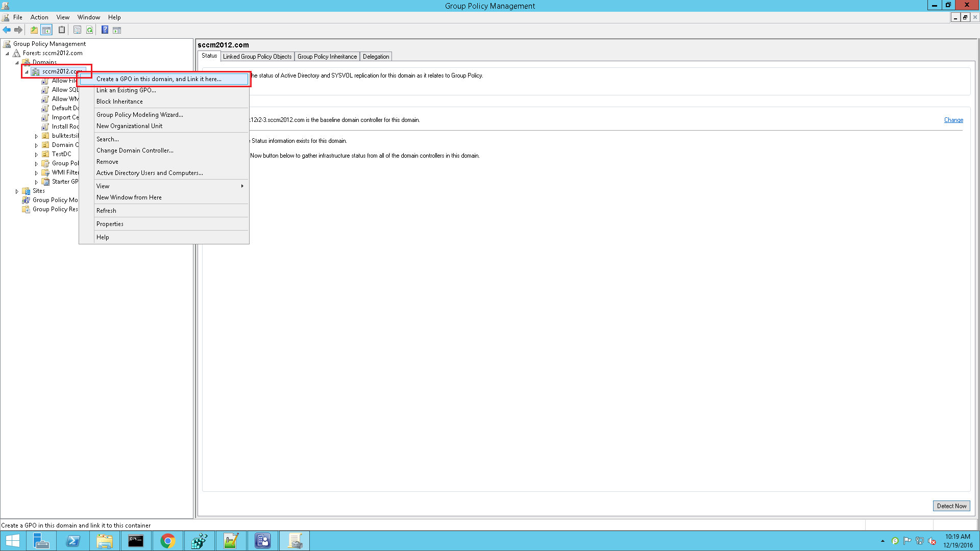Switch to the Delegation tab
This screenshot has height=551, width=980.
coord(376,56)
